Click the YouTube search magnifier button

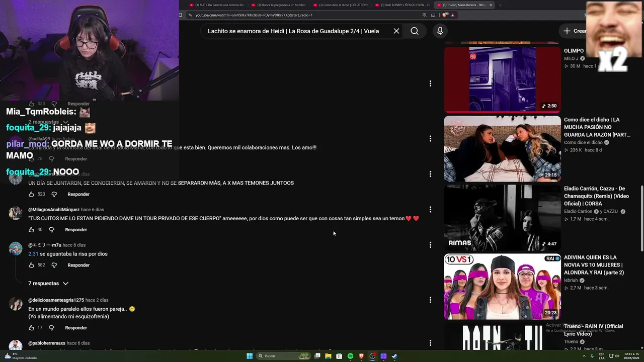415,31
